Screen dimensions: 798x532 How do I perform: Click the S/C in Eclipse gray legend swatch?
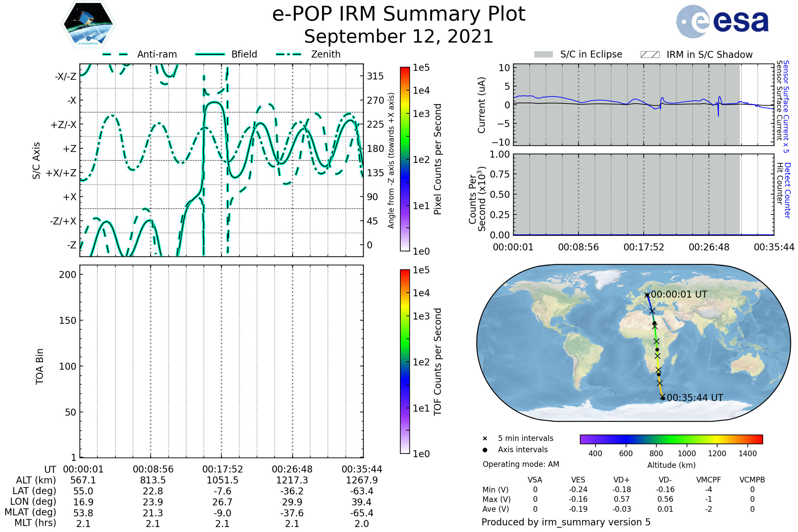click(x=544, y=55)
